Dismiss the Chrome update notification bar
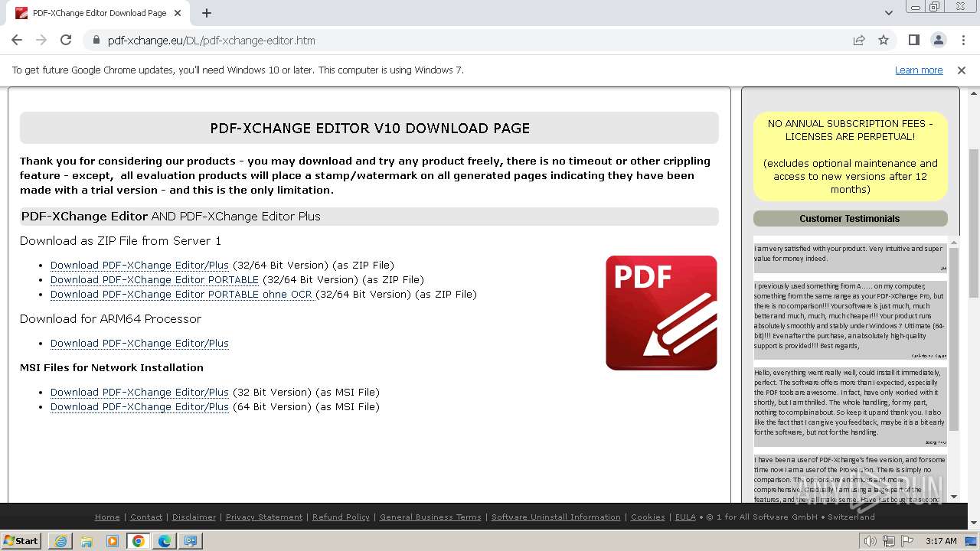 [x=962, y=70]
